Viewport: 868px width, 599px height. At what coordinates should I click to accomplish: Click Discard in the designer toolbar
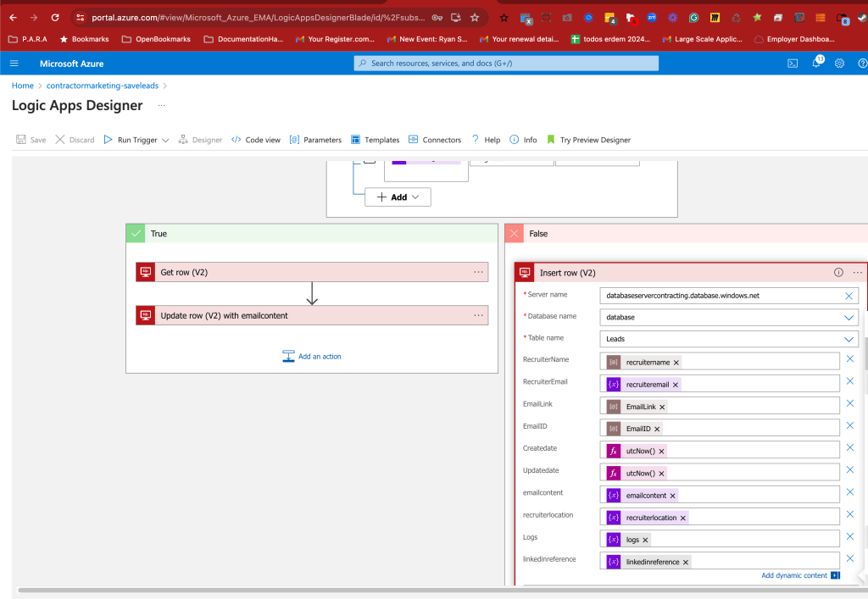pyautogui.click(x=75, y=140)
